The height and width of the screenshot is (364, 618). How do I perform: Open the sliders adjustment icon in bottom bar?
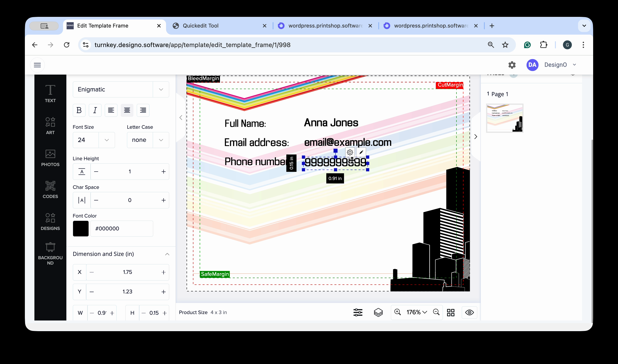[x=358, y=312]
